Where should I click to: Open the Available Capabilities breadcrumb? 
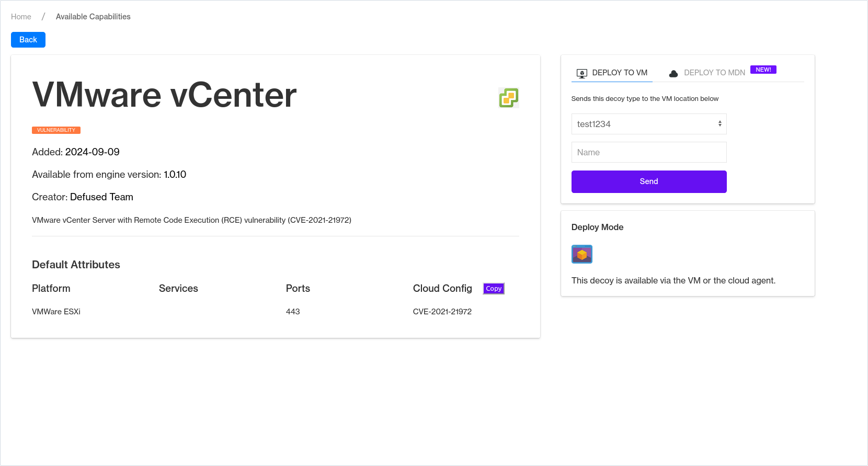[x=93, y=17]
